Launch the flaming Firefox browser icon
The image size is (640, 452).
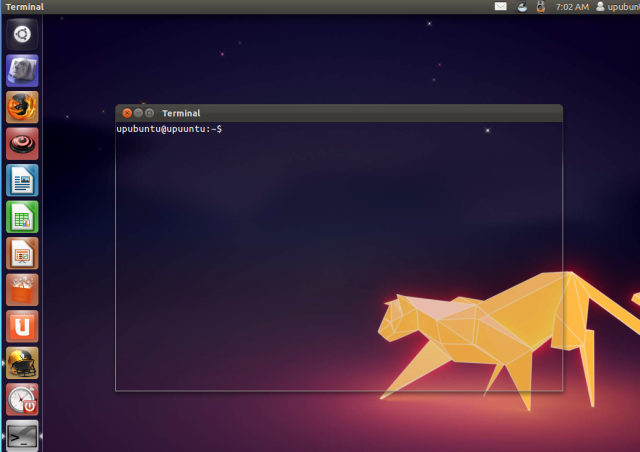pyautogui.click(x=22, y=107)
